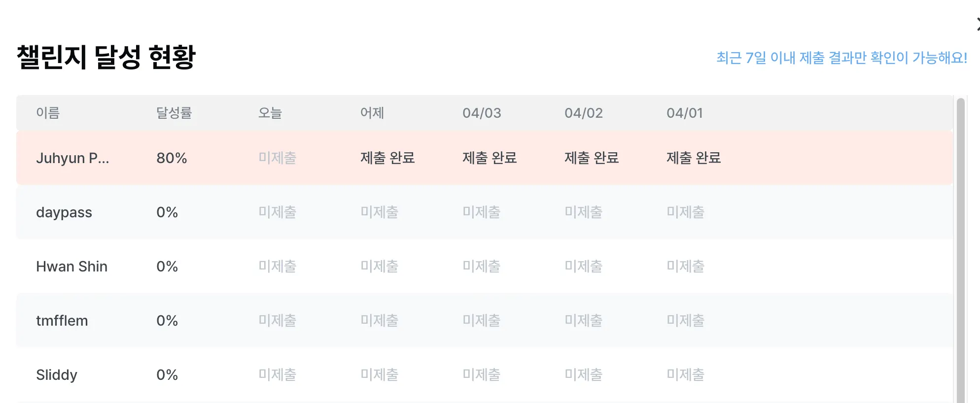This screenshot has width=980, height=403.
Task: Click the 오늘 column header
Action: (x=270, y=113)
